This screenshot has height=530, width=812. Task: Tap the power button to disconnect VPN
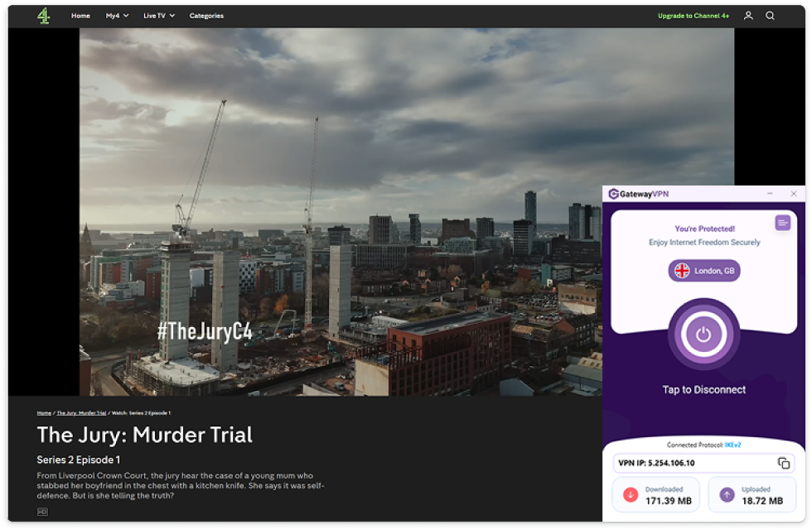tap(703, 335)
